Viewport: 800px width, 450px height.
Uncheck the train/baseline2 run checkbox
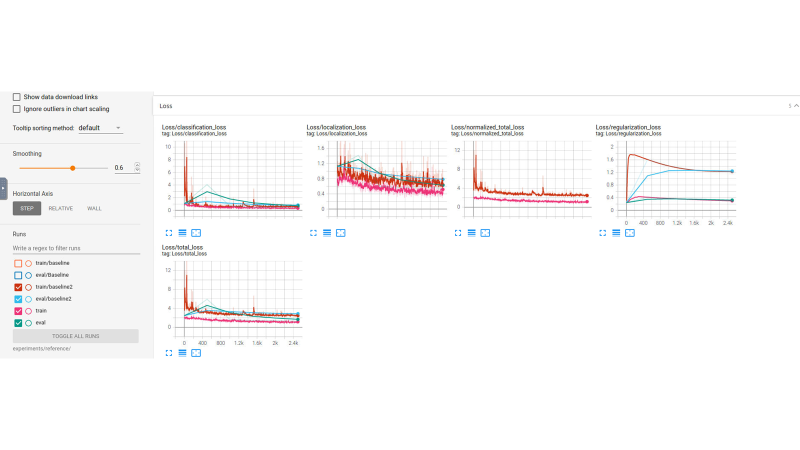[x=18, y=287]
